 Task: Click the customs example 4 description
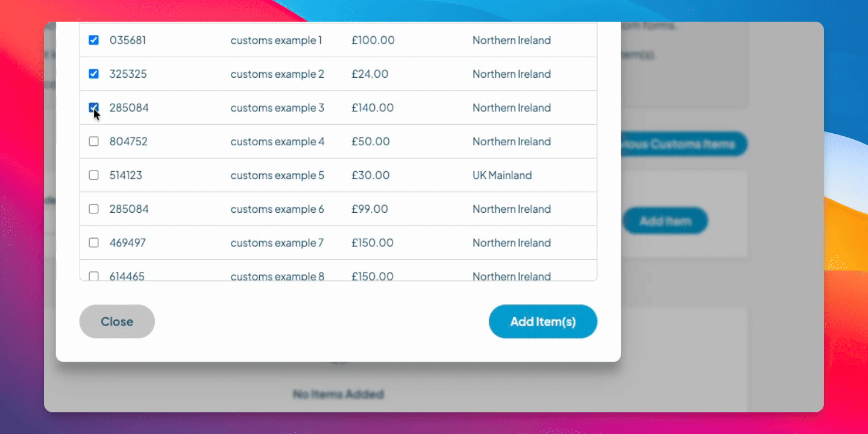point(277,142)
